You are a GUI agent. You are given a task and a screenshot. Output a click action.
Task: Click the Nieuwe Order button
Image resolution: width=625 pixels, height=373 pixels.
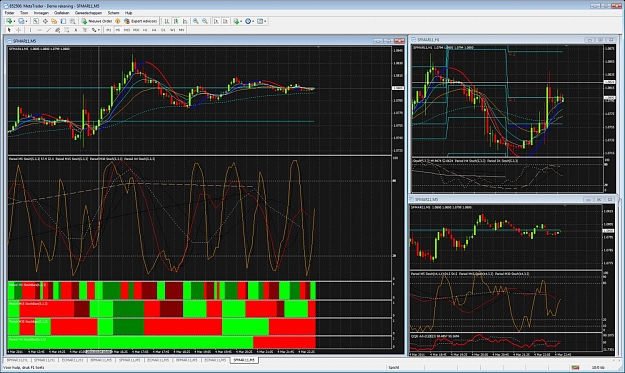tap(97, 21)
